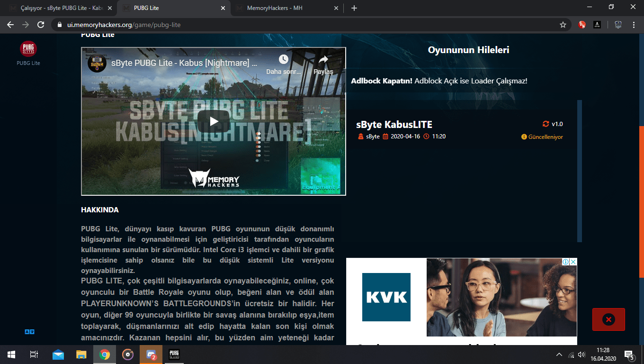
Task: Open Task View from the taskbar
Action: pyautogui.click(x=34, y=355)
